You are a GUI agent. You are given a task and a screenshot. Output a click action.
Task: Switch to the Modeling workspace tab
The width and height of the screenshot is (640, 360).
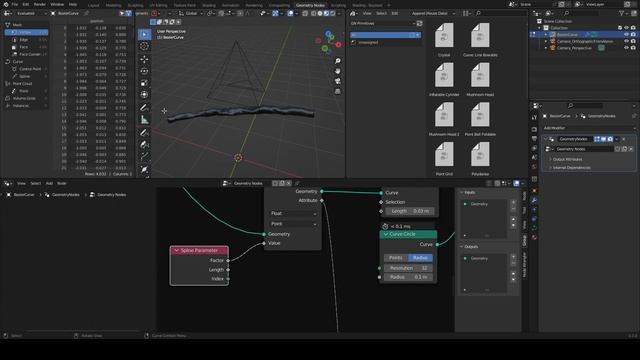[113, 5]
